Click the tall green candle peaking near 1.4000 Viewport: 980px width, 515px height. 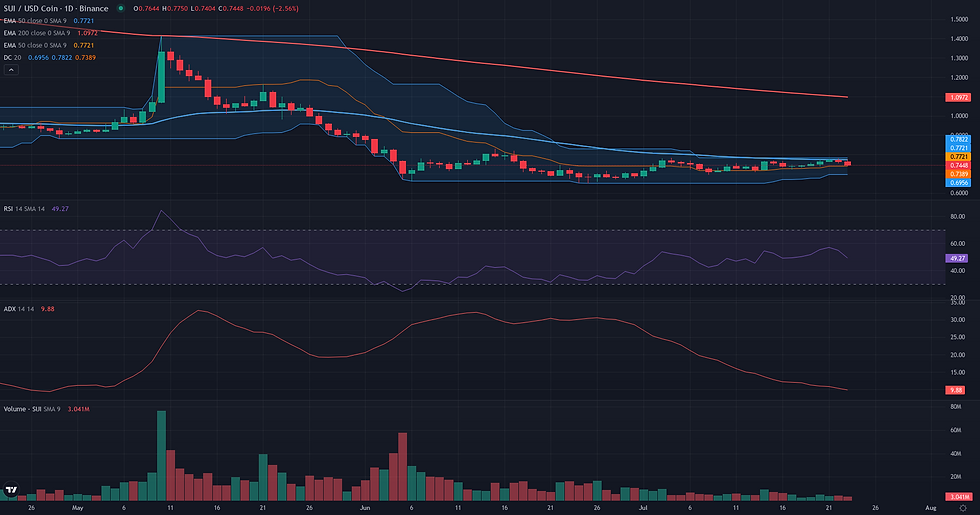pyautogui.click(x=161, y=76)
